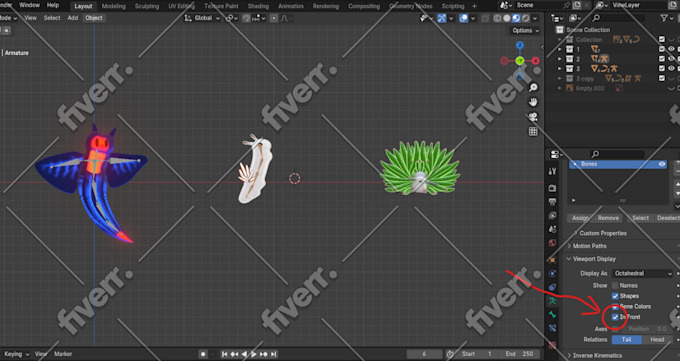Toggle the snapping magnet icon
This screenshot has width=680, height=361.
pyautogui.click(x=246, y=18)
